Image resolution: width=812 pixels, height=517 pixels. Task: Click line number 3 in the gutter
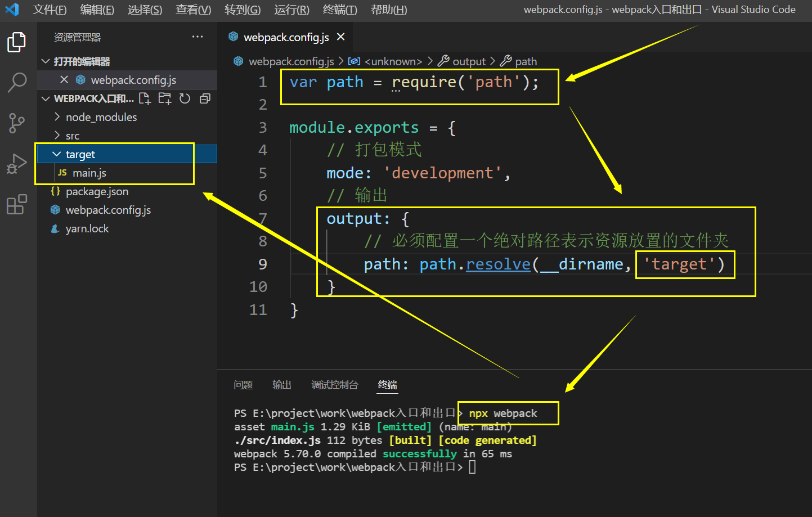(263, 128)
